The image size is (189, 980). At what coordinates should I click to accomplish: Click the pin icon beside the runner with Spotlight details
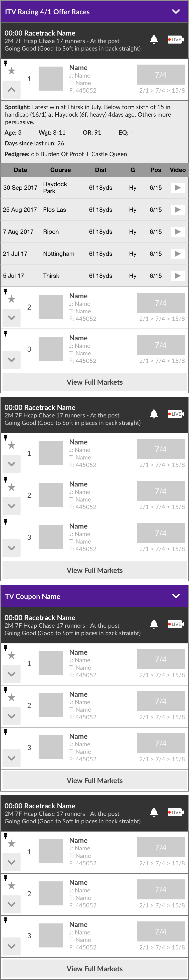5,63
